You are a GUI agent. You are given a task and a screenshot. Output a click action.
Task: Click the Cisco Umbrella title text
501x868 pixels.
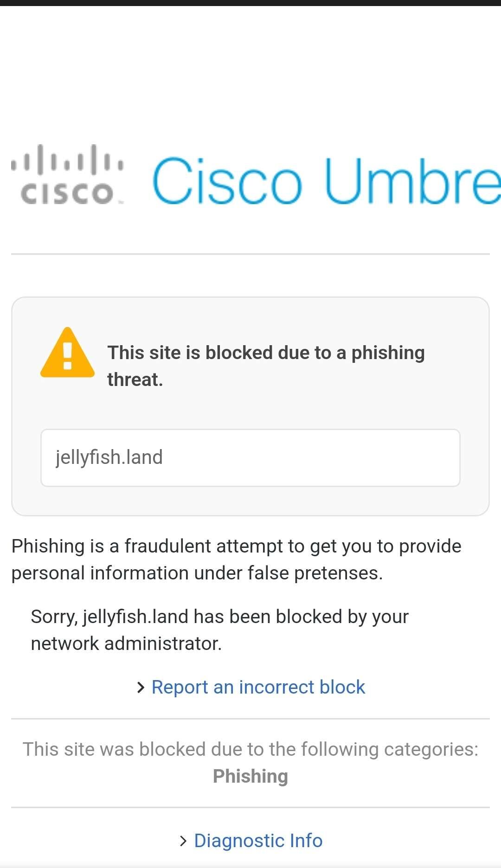pos(327,181)
